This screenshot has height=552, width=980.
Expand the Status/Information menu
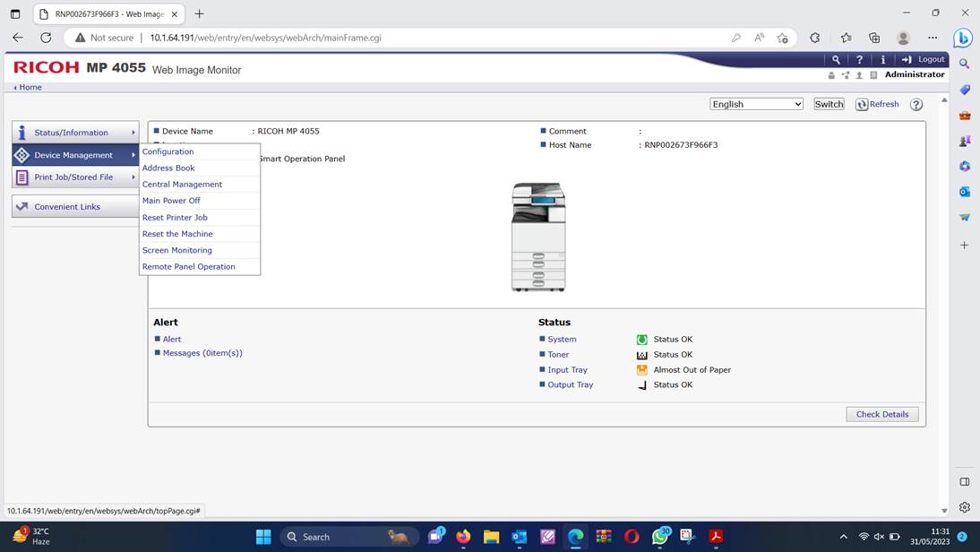75,133
